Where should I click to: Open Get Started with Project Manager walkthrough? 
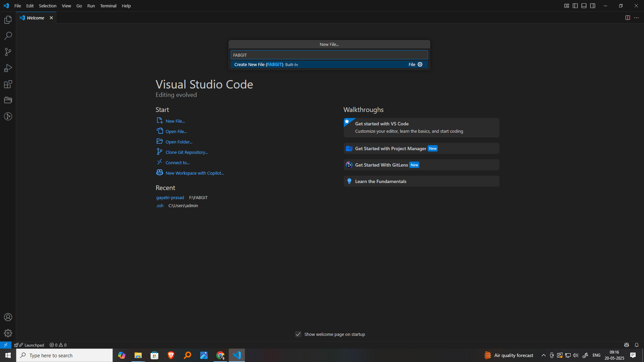click(x=421, y=148)
